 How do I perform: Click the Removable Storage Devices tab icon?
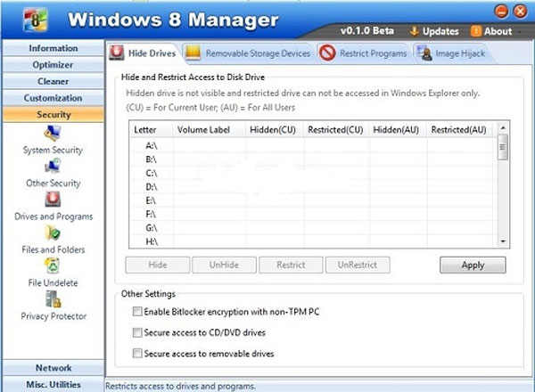point(193,53)
